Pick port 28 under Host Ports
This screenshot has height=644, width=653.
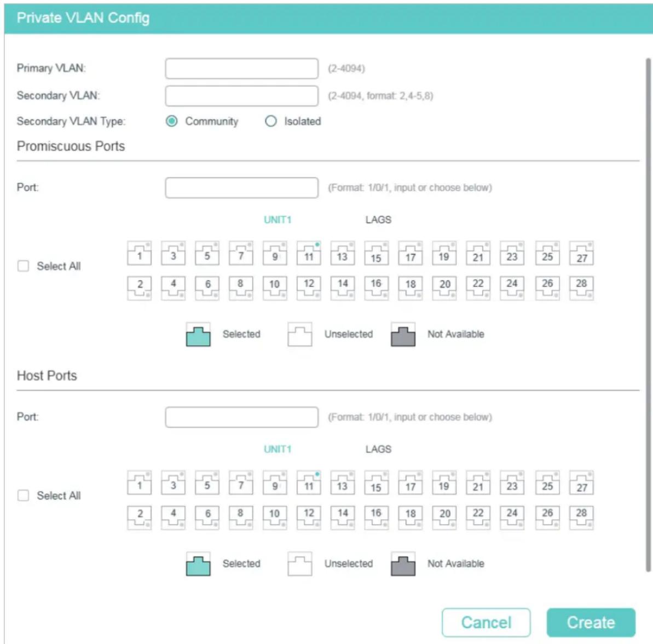click(581, 518)
